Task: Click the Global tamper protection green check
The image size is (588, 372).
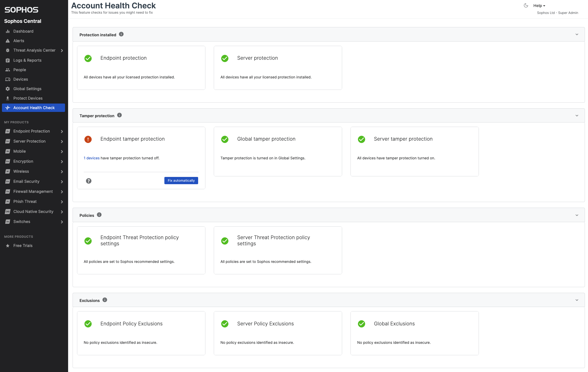Action: pyautogui.click(x=225, y=139)
